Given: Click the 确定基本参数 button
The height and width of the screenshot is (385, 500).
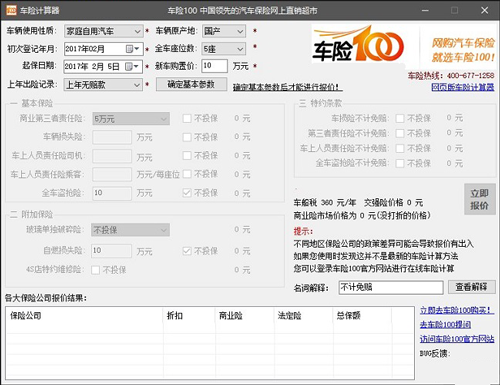Looking at the screenshot, I should 191,84.
